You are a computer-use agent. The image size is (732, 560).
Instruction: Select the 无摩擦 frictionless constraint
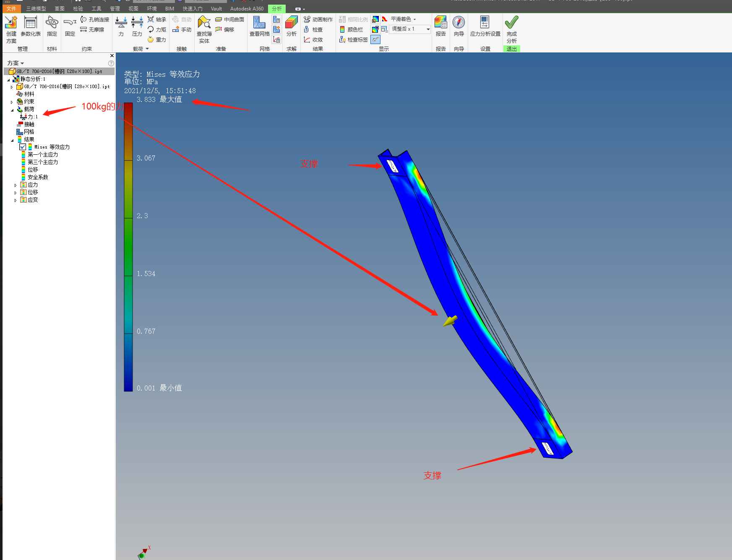(92, 29)
